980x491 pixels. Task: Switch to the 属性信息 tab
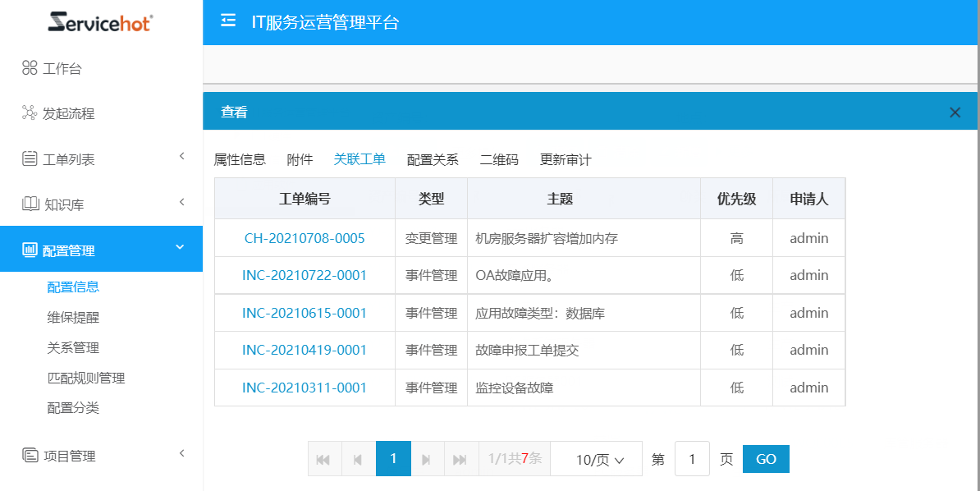[x=240, y=159]
